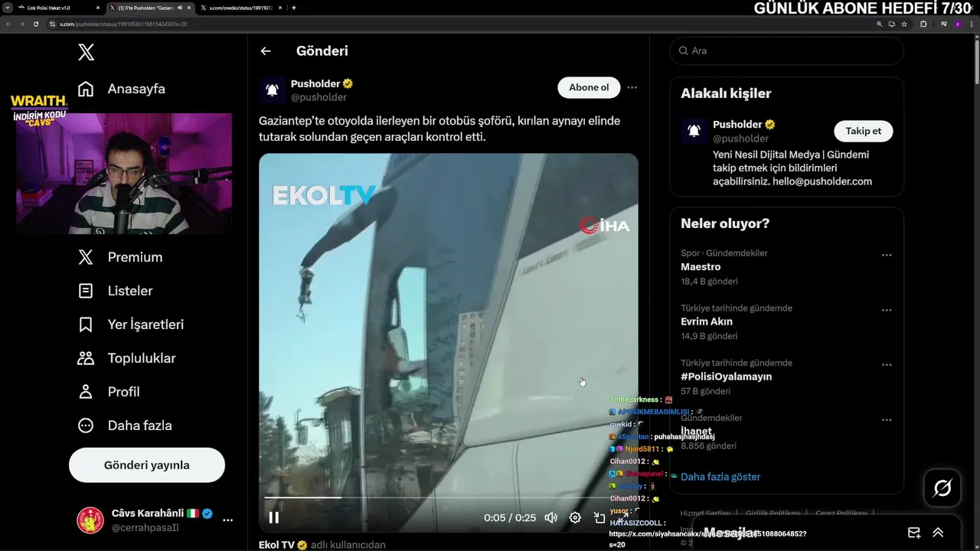Screen dimensions: 980x551
Task: Click the browser forward arrow
Action: tap(22, 24)
